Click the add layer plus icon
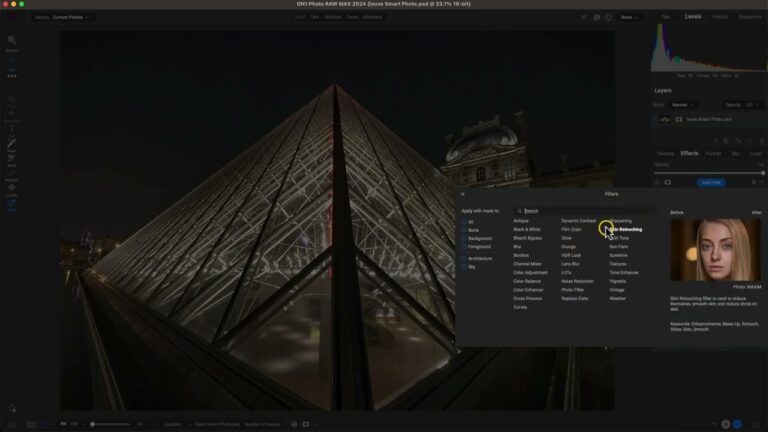The height and width of the screenshot is (432, 768). [x=716, y=141]
